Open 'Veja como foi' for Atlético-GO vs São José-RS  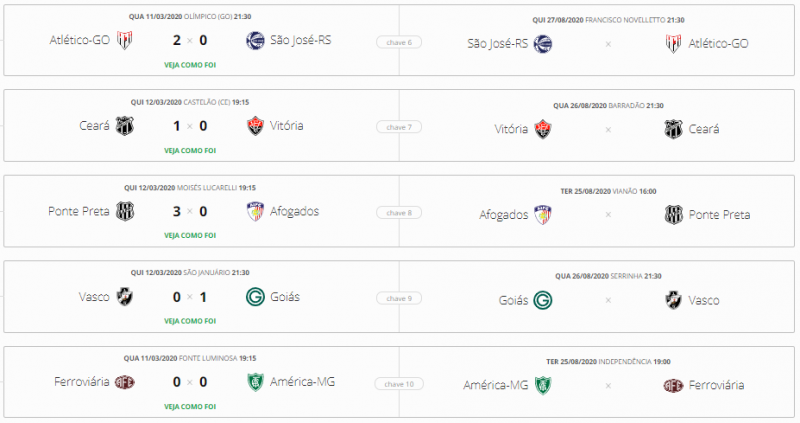tap(190, 65)
